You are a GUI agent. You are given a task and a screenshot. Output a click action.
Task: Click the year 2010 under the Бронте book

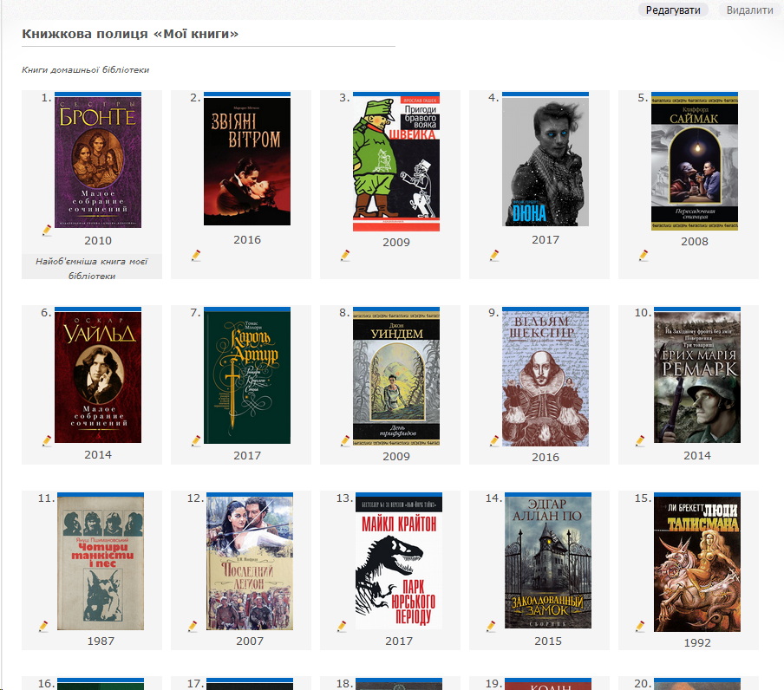[x=98, y=240]
